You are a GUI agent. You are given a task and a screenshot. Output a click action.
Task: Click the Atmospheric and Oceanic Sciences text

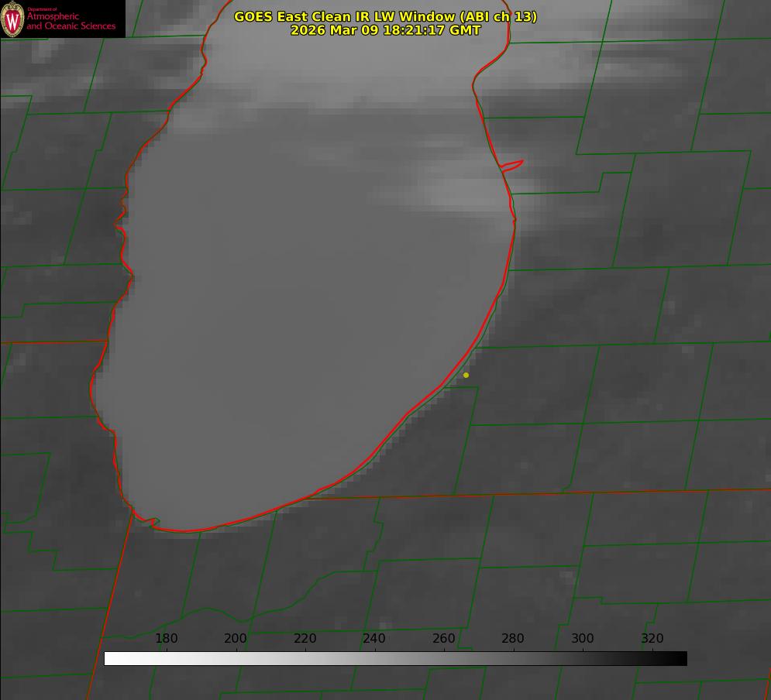pos(71,21)
